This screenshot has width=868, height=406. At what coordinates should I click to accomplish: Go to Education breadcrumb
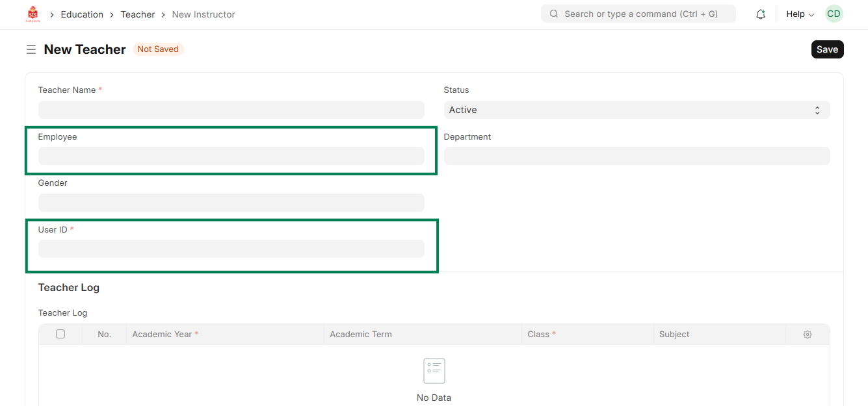[x=82, y=14]
